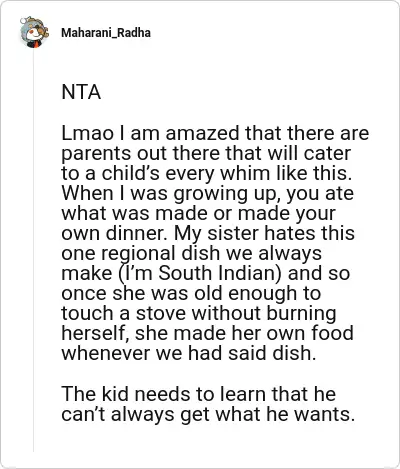Click the line 'once she was old enough to'
This screenshot has width=400, height=469.
coord(191,293)
